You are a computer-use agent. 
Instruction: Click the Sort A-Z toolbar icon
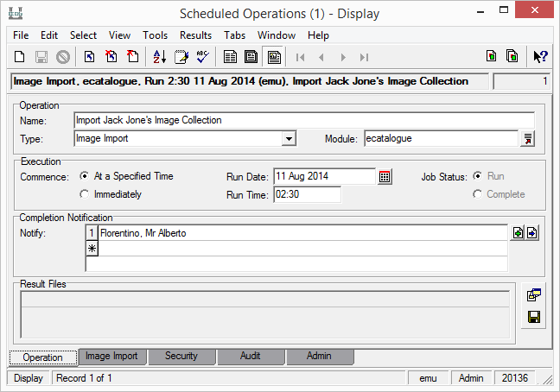pyautogui.click(x=159, y=57)
